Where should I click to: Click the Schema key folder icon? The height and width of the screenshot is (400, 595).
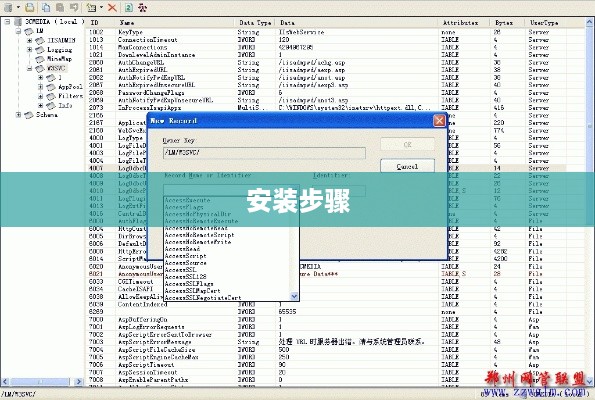tap(29, 115)
